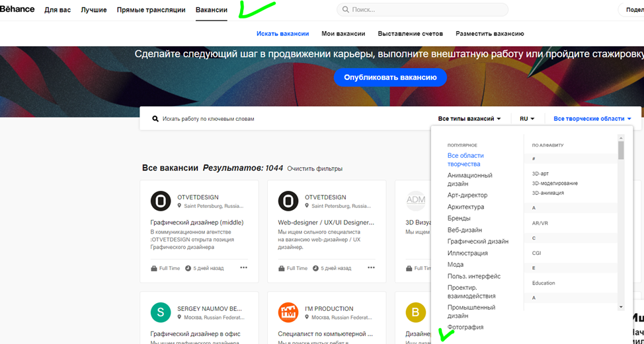Screen dimensions: 644x344
Task: Choose CGI in alphabetical list
Action: tap(536, 254)
